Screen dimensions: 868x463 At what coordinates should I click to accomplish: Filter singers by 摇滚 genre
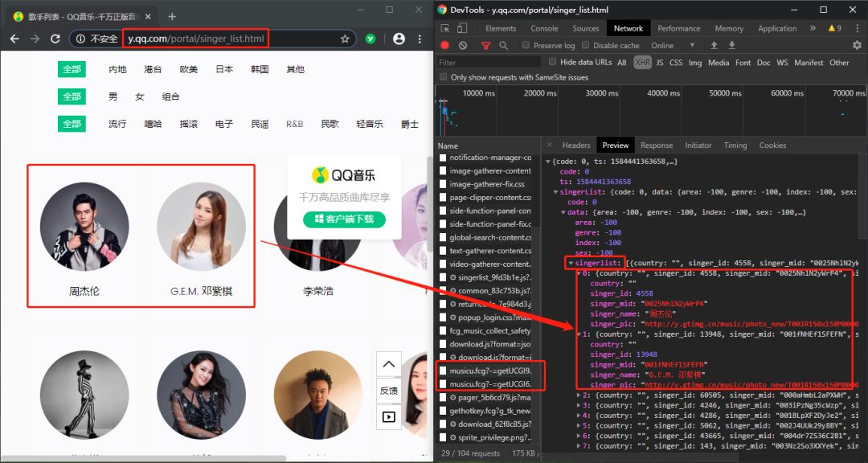coord(188,124)
